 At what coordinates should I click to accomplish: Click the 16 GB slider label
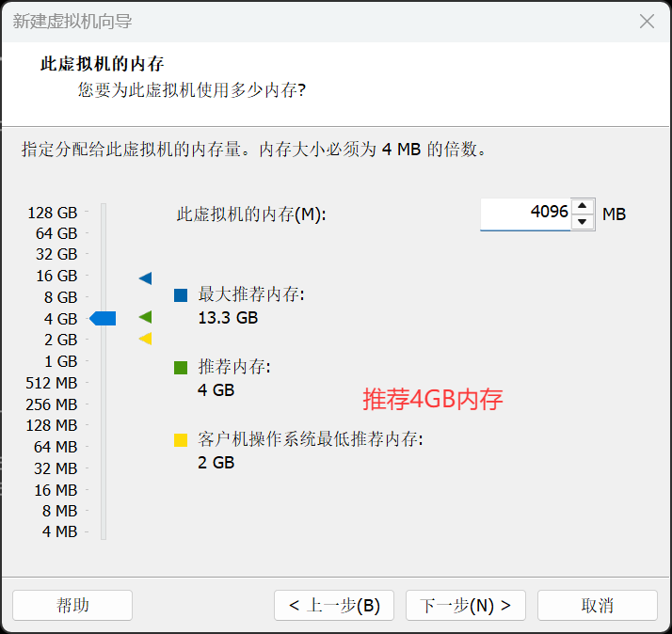(56, 276)
